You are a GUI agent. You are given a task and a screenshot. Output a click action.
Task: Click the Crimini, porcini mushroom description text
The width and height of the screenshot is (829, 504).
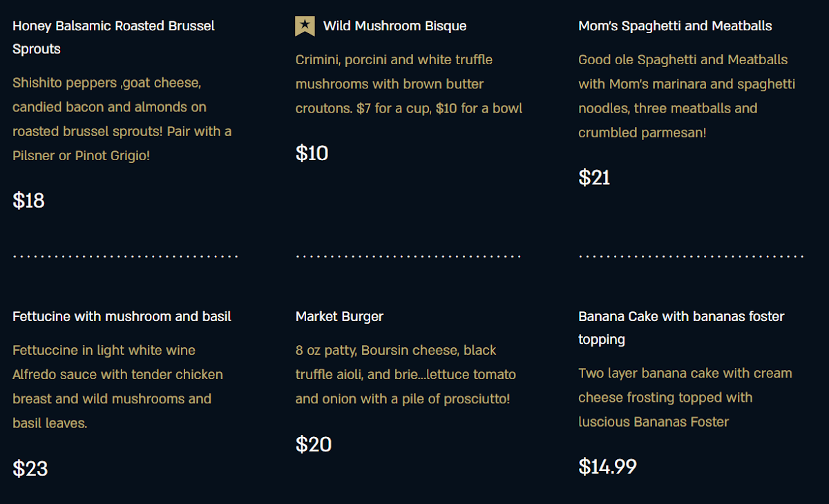[x=408, y=84]
